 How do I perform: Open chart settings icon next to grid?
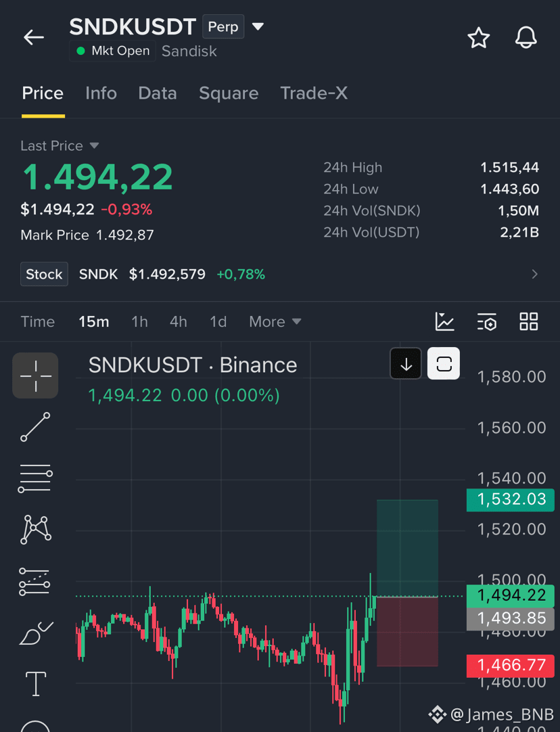click(487, 321)
